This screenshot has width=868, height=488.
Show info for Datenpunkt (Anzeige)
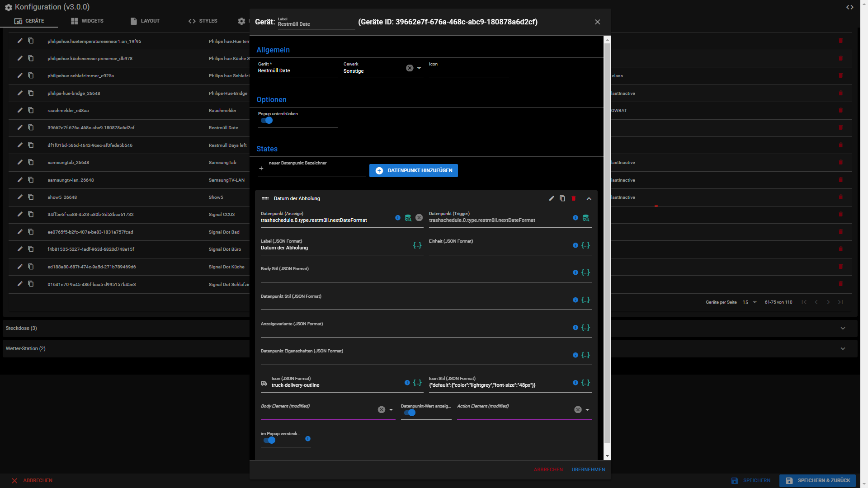point(398,218)
